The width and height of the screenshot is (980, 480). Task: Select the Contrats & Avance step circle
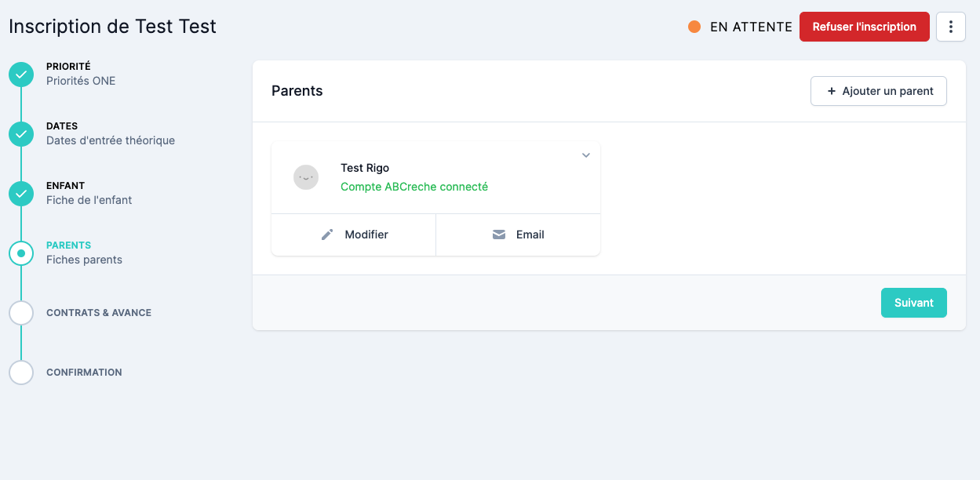tap(21, 313)
